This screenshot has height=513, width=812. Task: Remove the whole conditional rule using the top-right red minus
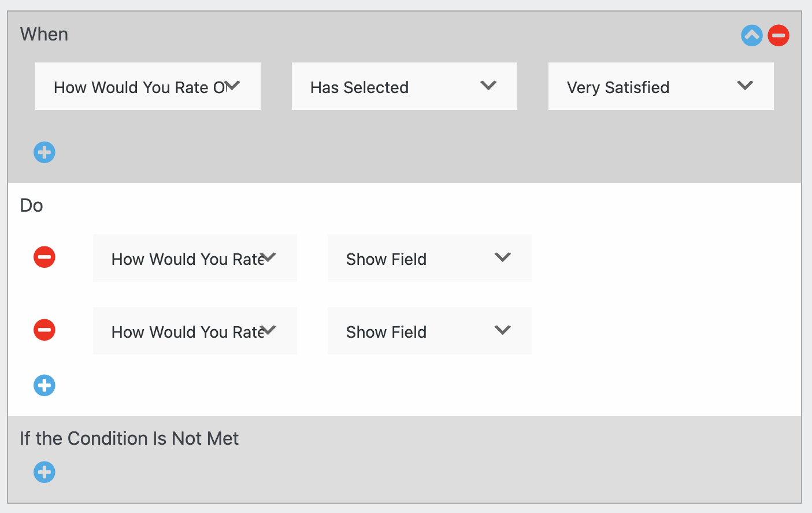pyautogui.click(x=778, y=35)
